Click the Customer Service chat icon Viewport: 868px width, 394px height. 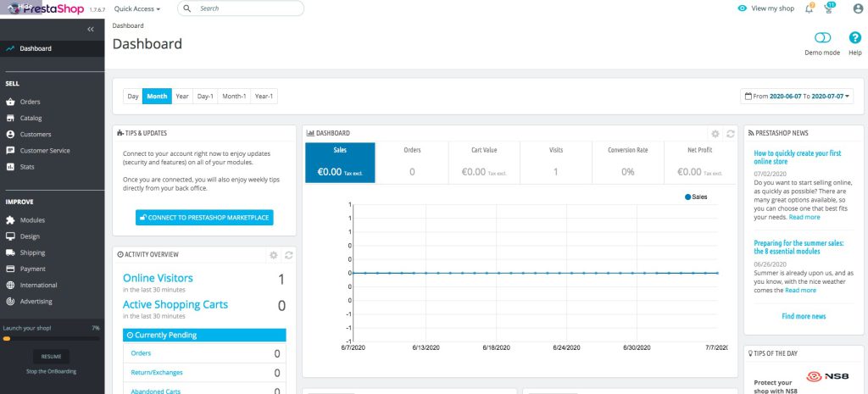(x=10, y=151)
